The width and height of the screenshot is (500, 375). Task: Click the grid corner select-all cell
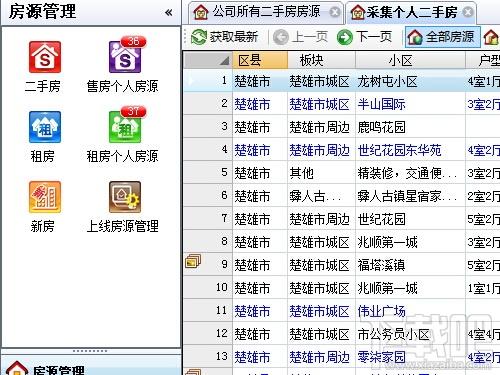tap(208, 60)
